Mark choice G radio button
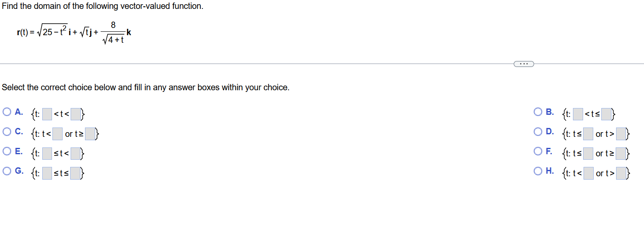Viewport: 644px width, 247px height. (x=7, y=171)
